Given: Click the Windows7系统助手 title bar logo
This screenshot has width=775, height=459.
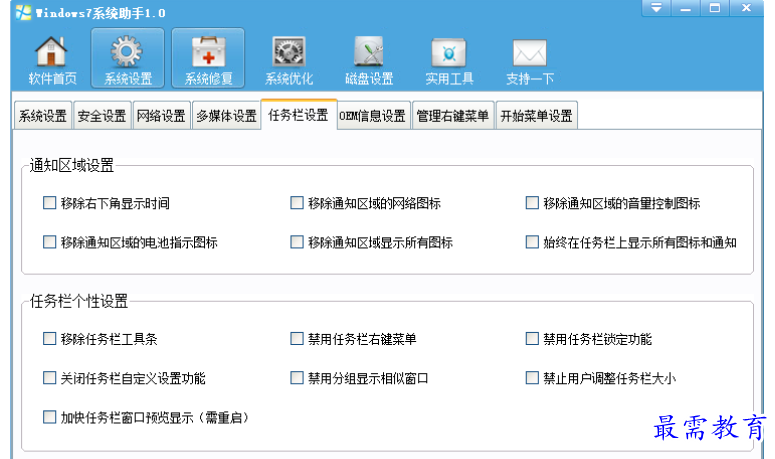Looking at the screenshot, I should point(23,12).
